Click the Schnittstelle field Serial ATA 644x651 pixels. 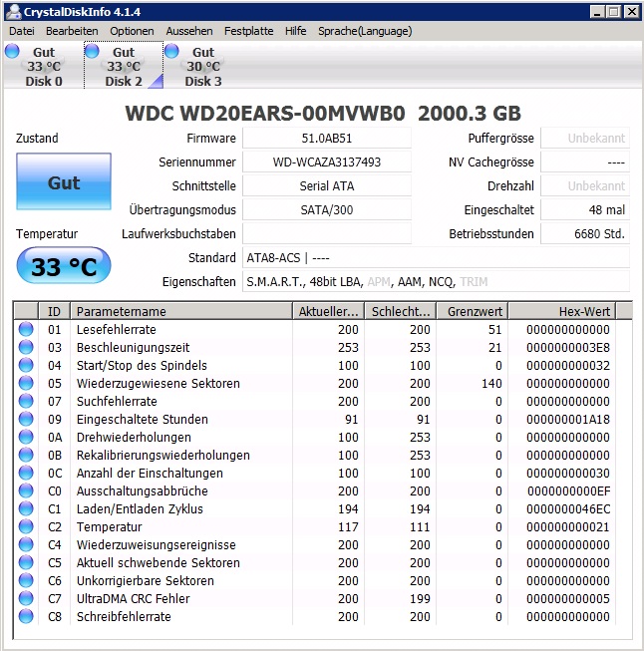[x=327, y=186]
